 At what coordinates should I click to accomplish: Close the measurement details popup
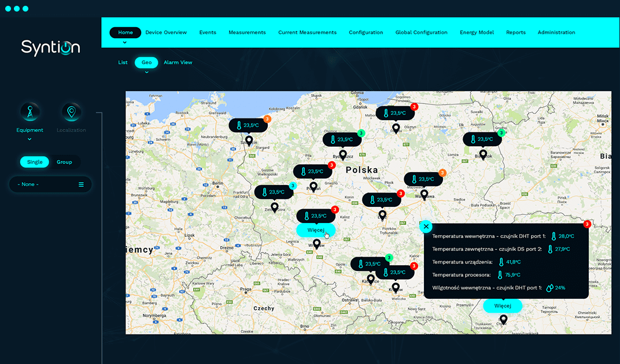point(426,226)
